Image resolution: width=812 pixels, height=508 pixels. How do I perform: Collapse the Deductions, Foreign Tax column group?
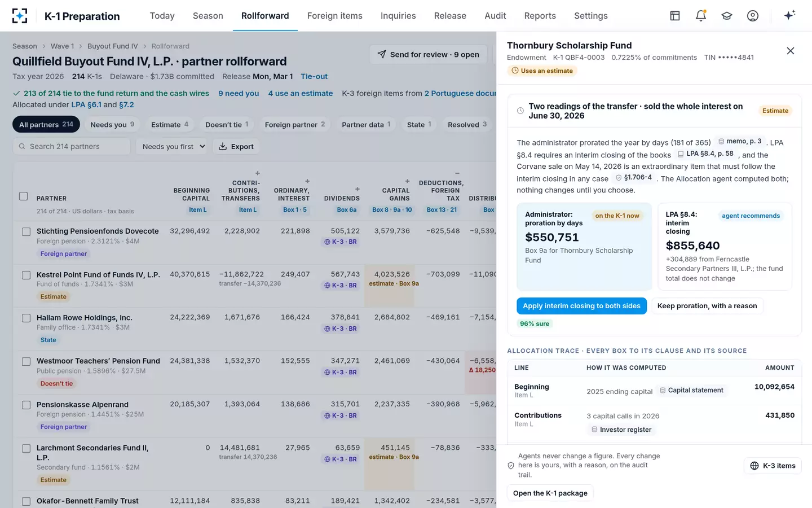457,173
